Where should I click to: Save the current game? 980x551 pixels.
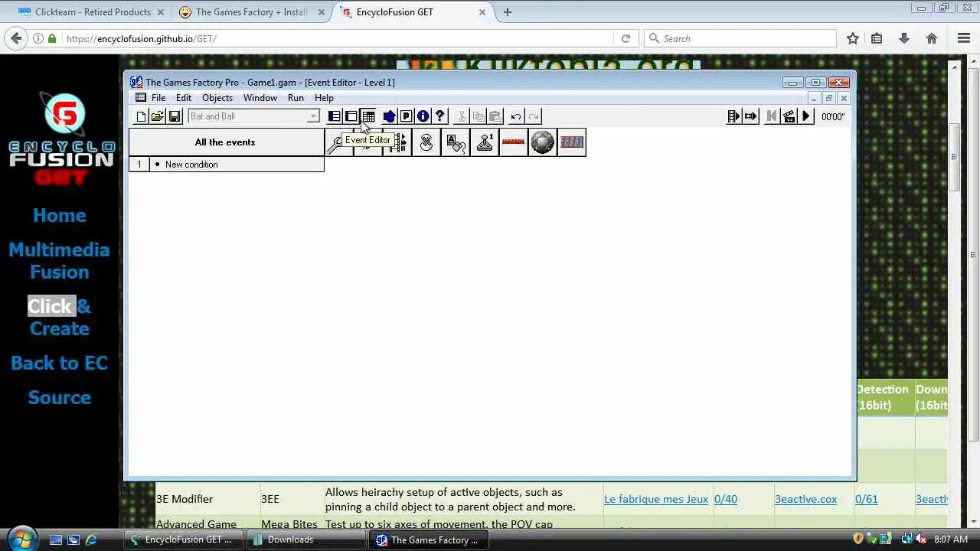click(x=174, y=116)
